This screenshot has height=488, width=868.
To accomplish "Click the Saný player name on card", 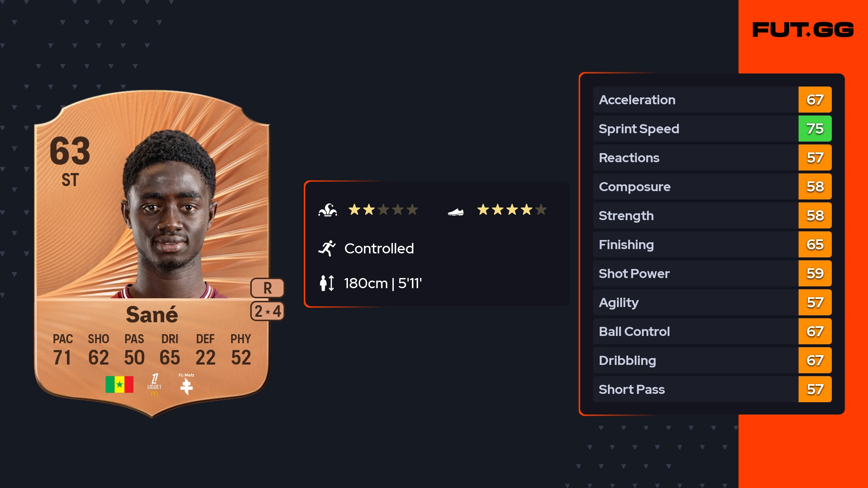I will [152, 314].
